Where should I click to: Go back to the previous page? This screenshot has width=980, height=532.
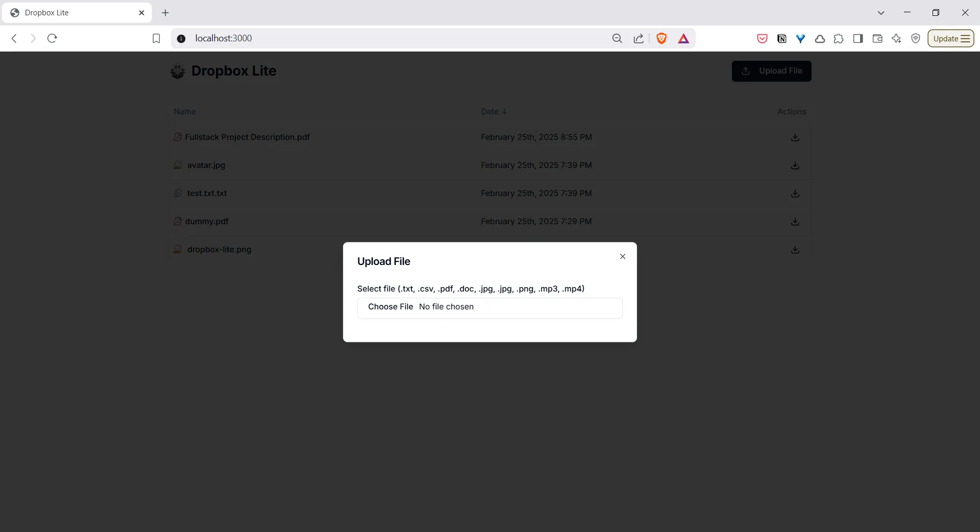click(x=14, y=38)
